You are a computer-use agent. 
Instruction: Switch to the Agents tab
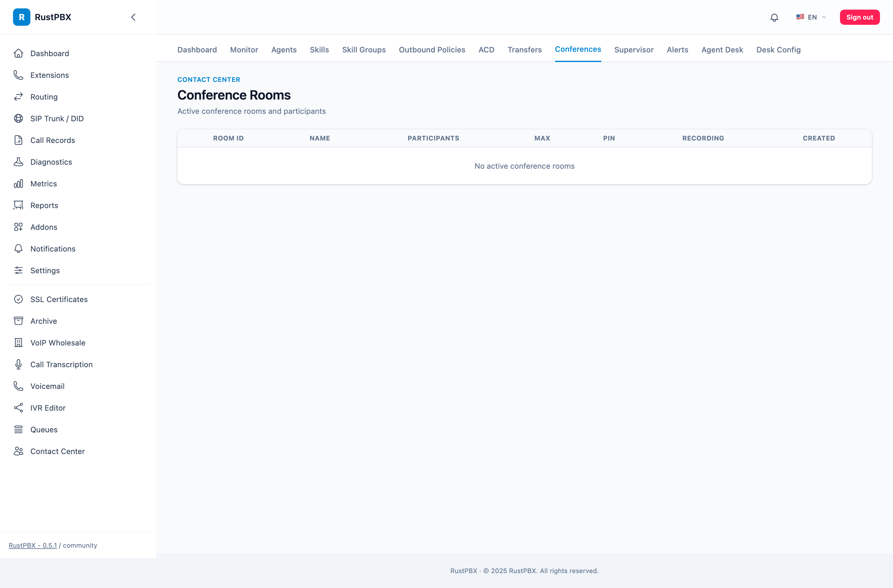(284, 50)
